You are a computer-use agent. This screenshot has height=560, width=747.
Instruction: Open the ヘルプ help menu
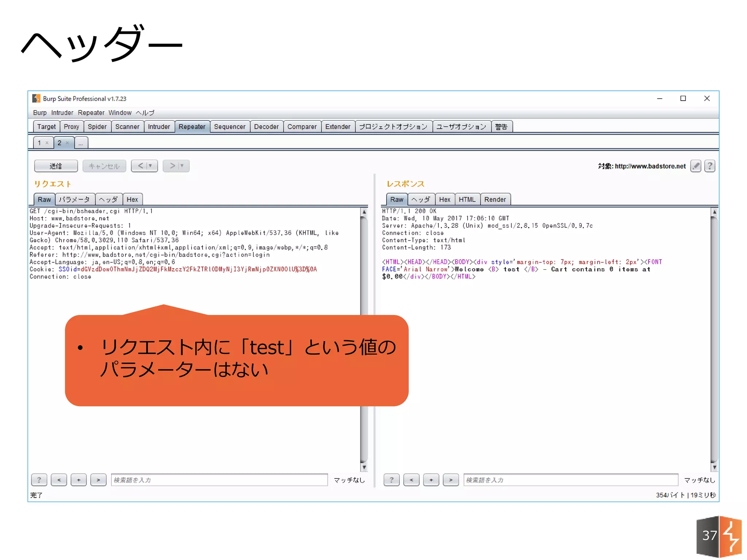pos(145,113)
